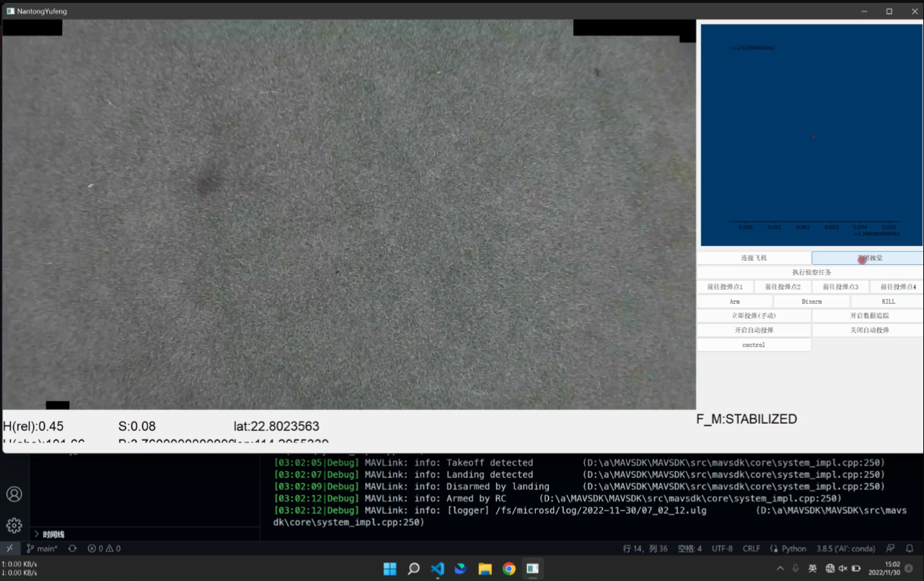Show hidden system tray icons
This screenshot has width=924, height=581.
(780, 569)
